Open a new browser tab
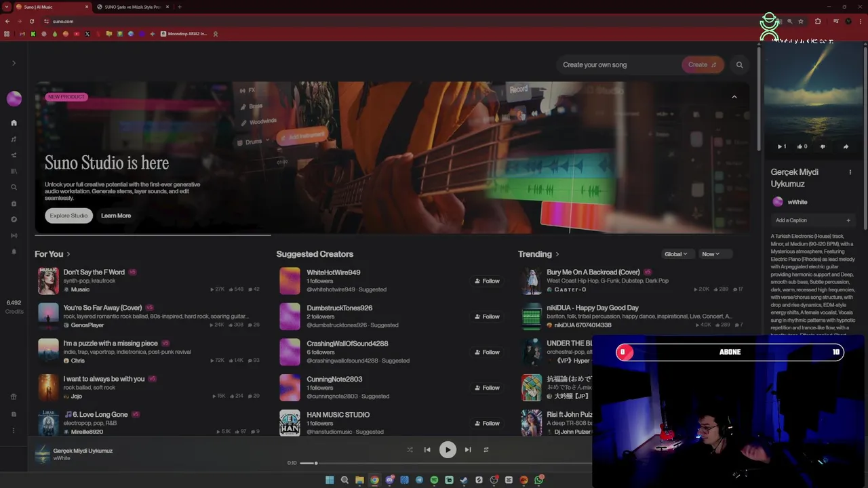868x488 pixels. 179,7
